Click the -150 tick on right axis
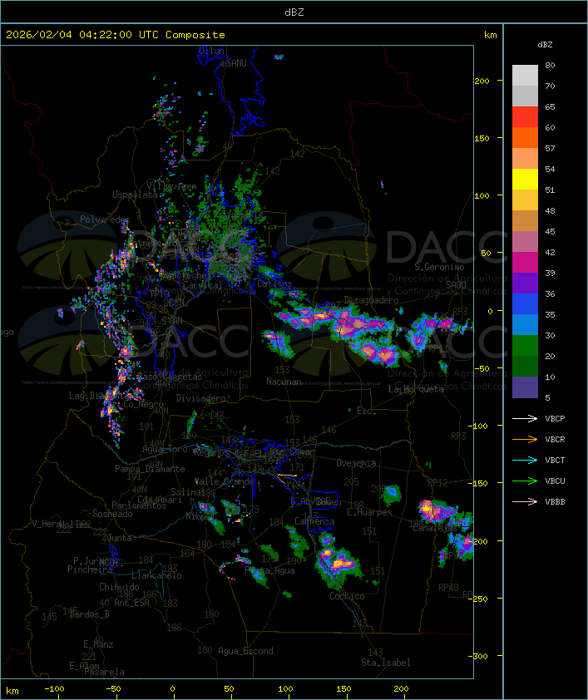 pyautogui.click(x=478, y=483)
